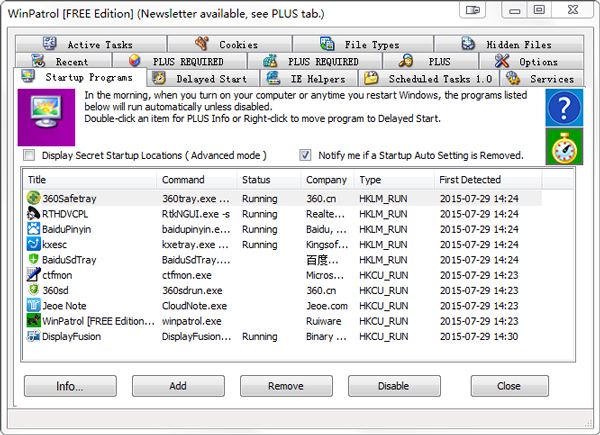
Task: Click the Delayed Start clock icon
Action: (159, 78)
